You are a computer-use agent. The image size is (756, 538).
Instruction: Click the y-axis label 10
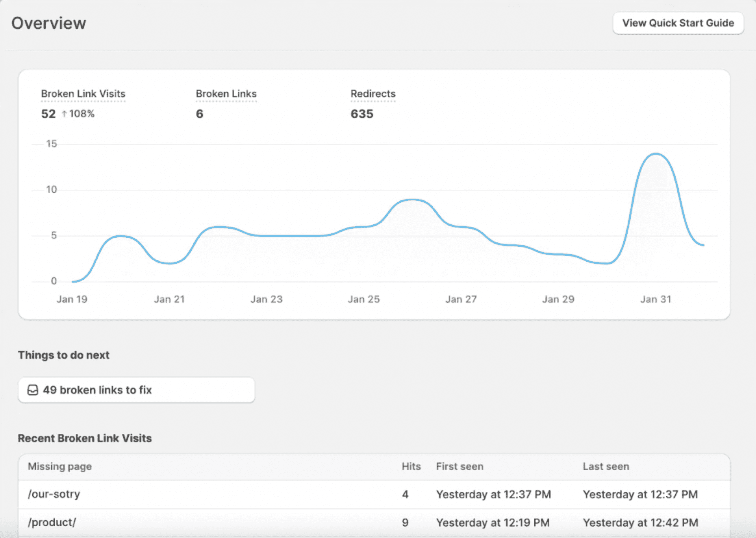(52, 190)
